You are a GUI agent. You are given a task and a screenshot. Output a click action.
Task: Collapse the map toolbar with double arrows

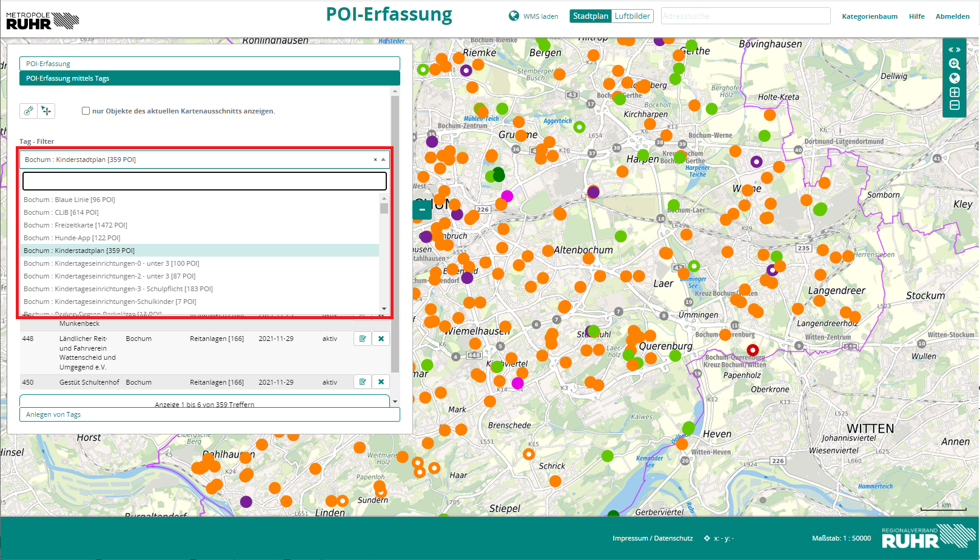955,50
